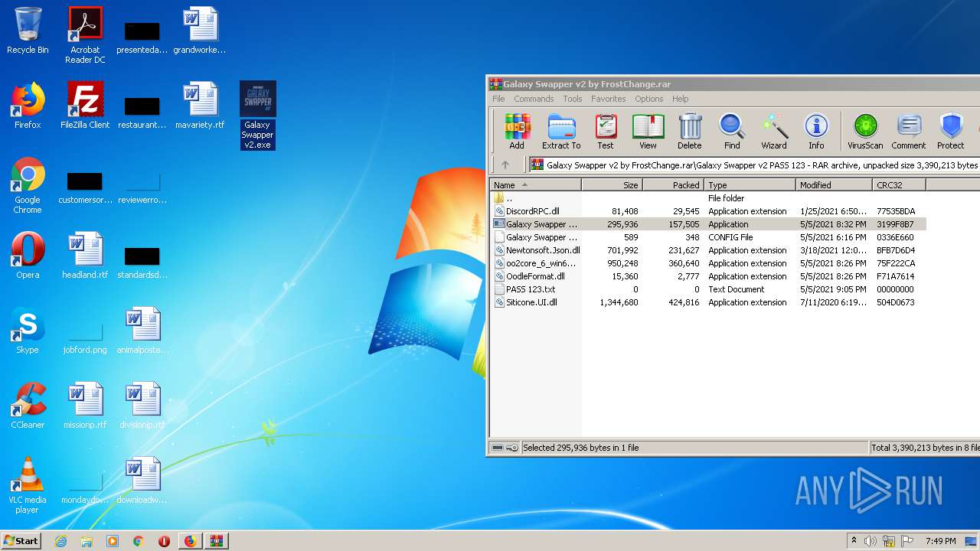Screen dimensions: 980x551
Task: Select the Recycle Bin desktop icon
Action: pyautogui.click(x=28, y=31)
